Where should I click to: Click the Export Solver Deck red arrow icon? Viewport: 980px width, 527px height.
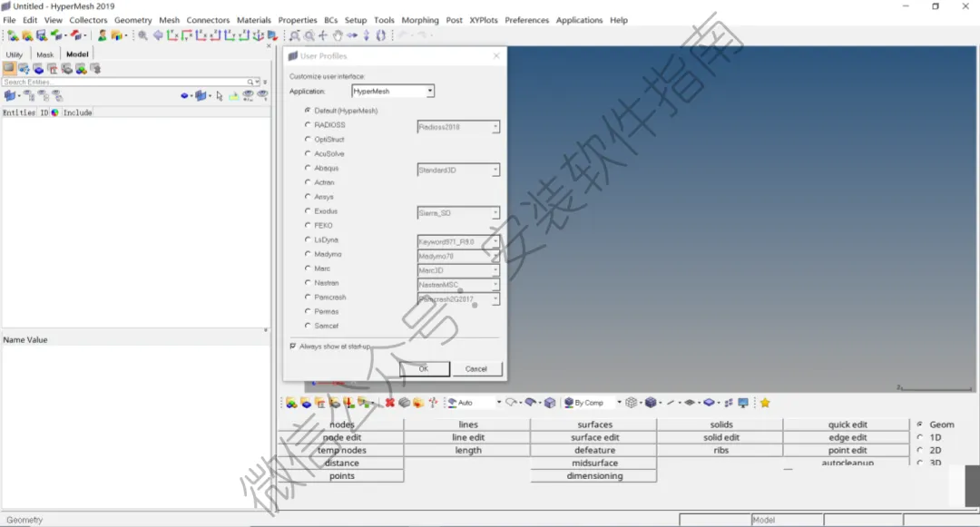(76, 35)
